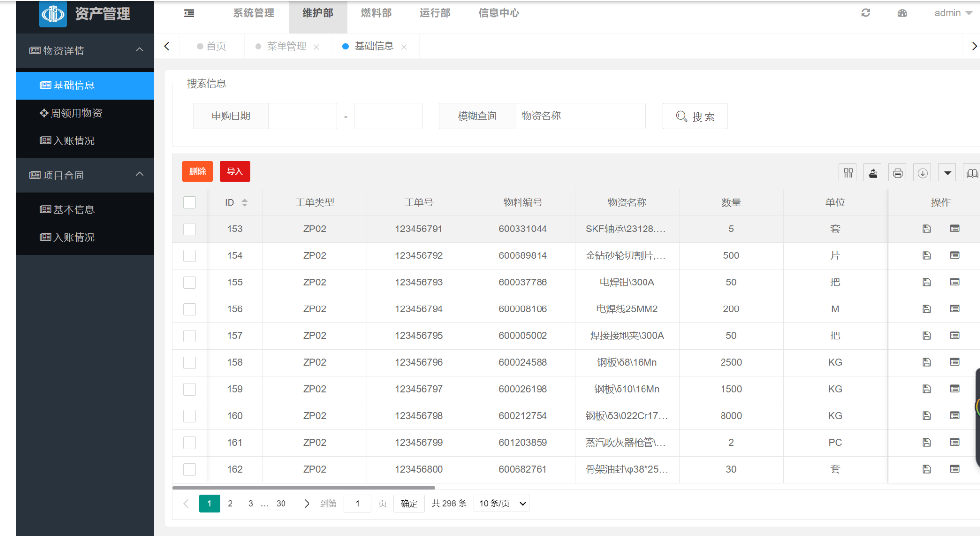Image resolution: width=980 pixels, height=536 pixels.
Task: Click the red 导入 button
Action: 235,171
